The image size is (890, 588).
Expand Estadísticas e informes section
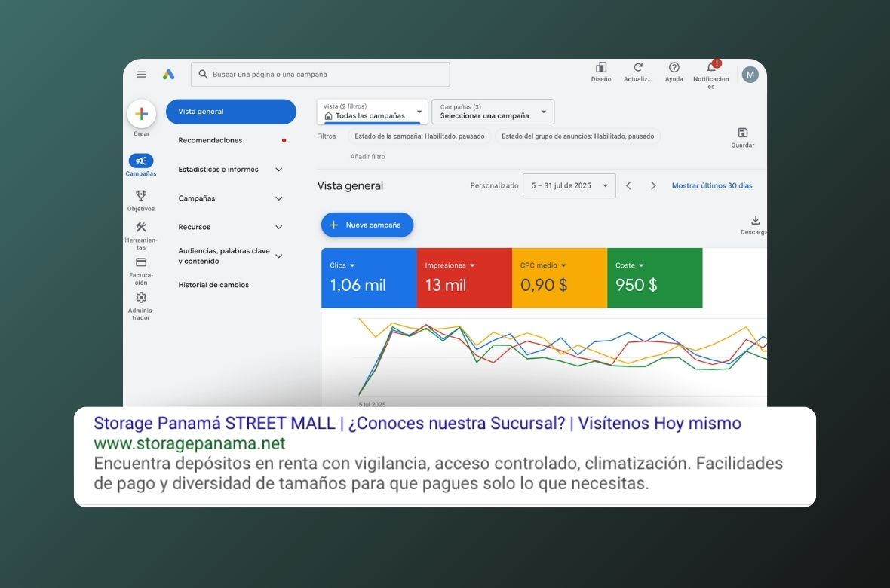(x=278, y=170)
